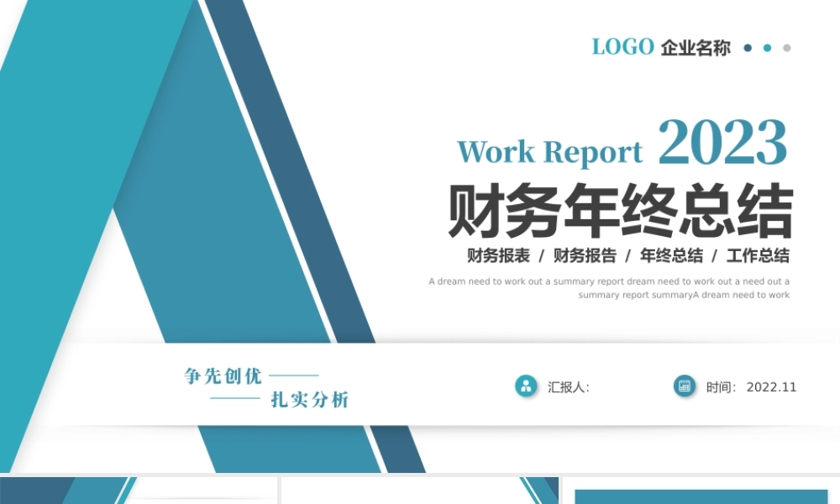Select the large 2023 year number
Image resolution: width=840 pixels, height=504 pixels.
point(722,143)
